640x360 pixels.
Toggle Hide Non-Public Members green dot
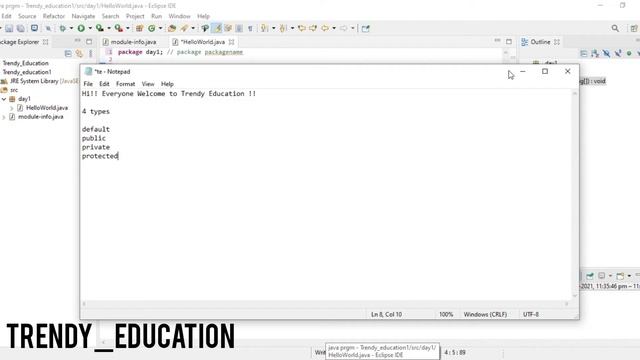[x=629, y=53]
